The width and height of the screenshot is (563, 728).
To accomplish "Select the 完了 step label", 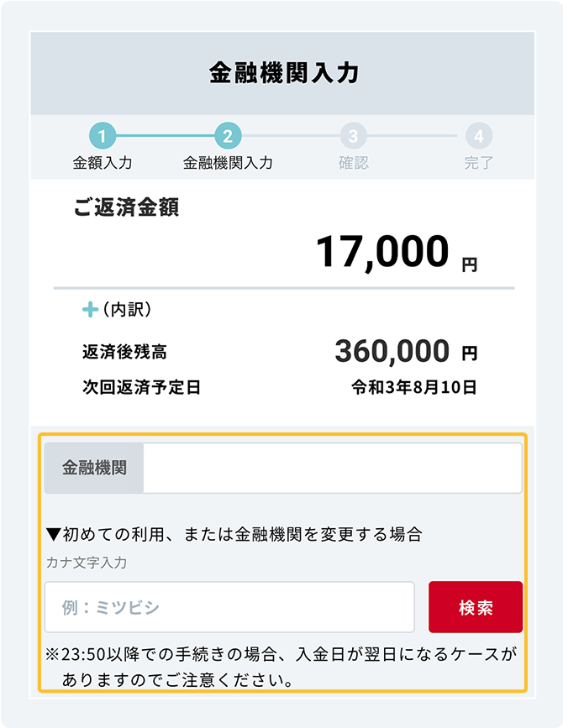I will [479, 163].
